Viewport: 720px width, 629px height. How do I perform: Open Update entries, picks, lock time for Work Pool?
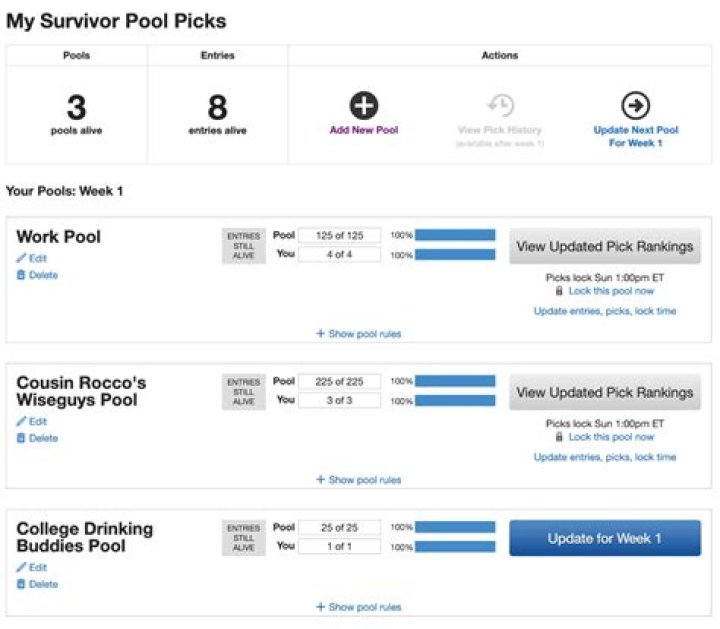pyautogui.click(x=604, y=311)
